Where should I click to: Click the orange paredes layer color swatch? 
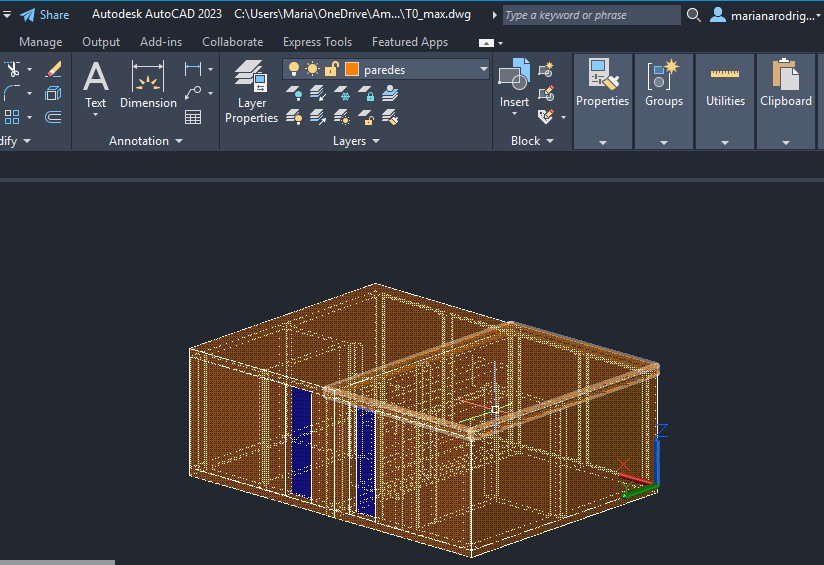tap(352, 69)
